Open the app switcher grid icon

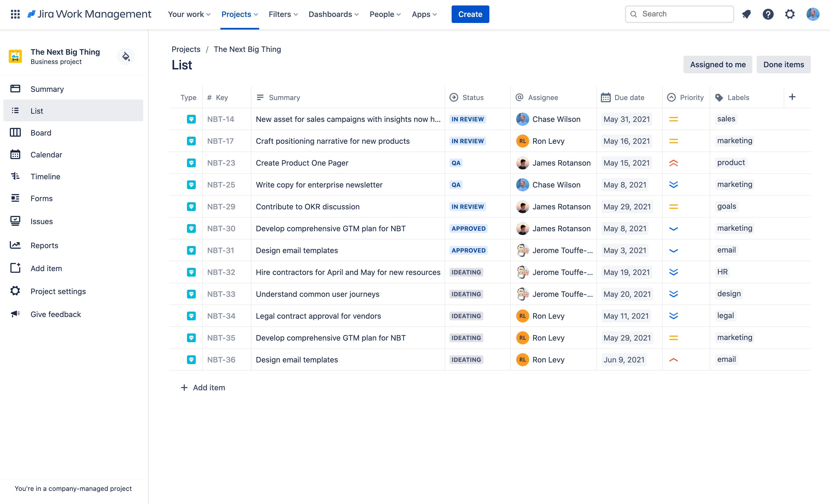pyautogui.click(x=15, y=14)
